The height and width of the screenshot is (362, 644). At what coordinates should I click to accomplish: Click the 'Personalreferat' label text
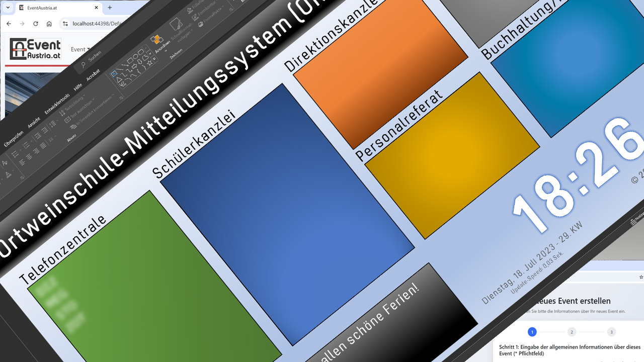point(400,126)
